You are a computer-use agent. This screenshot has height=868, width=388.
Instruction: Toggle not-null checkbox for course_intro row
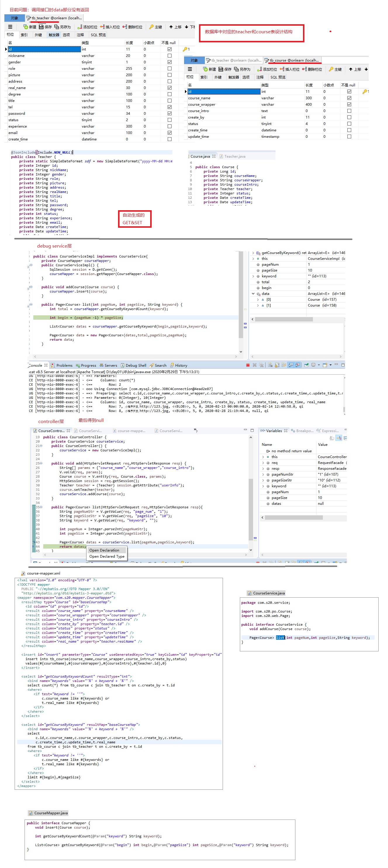tap(349, 111)
